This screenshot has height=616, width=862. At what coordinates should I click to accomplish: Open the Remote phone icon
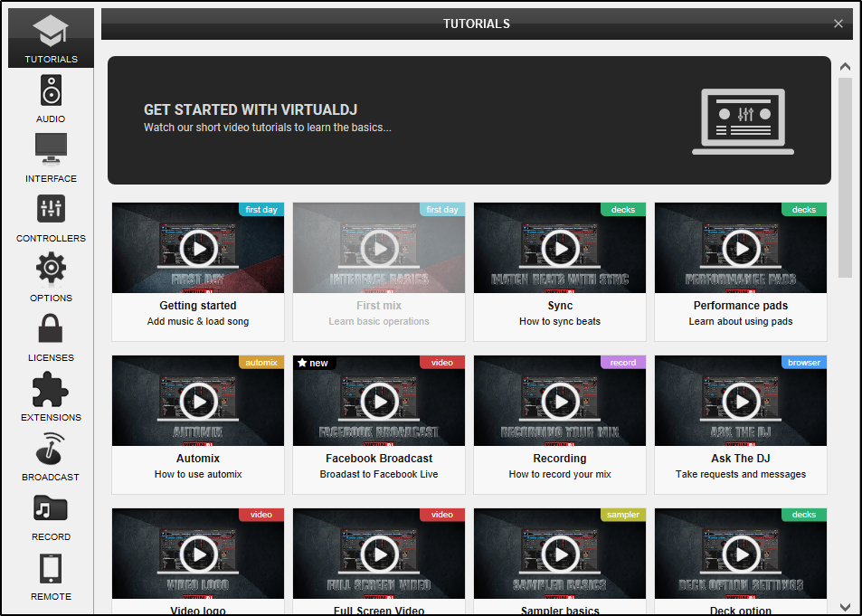tap(51, 568)
